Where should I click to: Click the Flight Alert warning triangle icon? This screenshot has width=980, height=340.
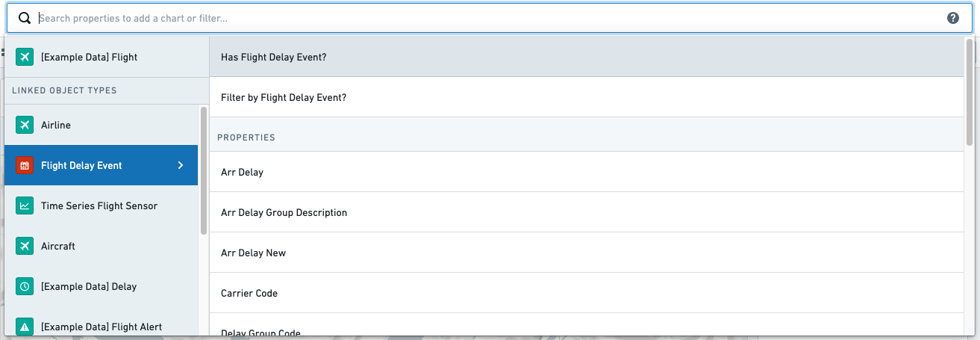[x=25, y=327]
